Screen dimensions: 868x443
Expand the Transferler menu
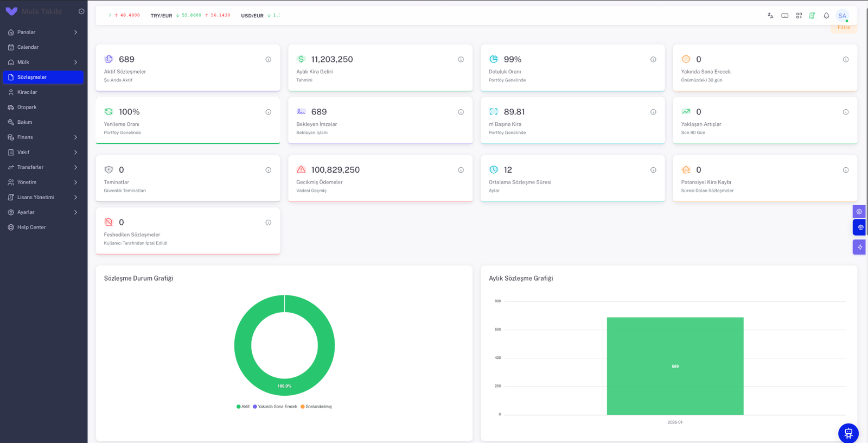point(43,167)
